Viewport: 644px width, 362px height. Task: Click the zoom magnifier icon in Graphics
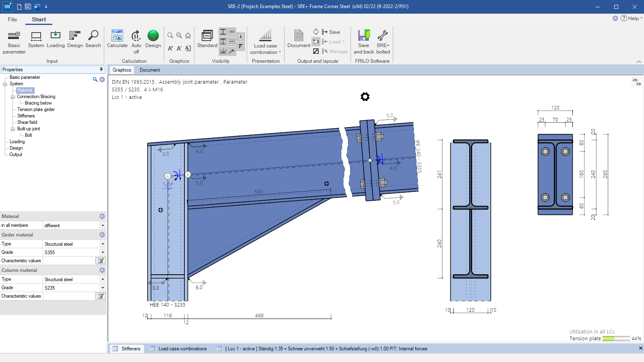170,35
